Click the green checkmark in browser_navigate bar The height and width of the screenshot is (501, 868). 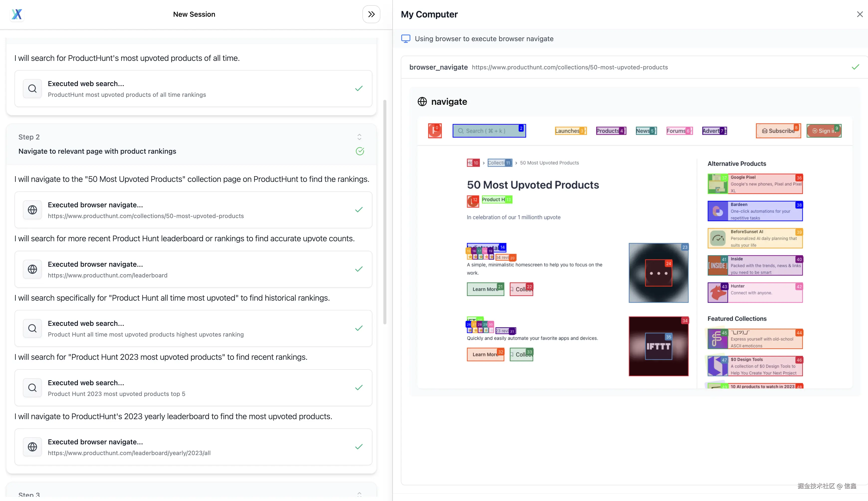pos(855,67)
